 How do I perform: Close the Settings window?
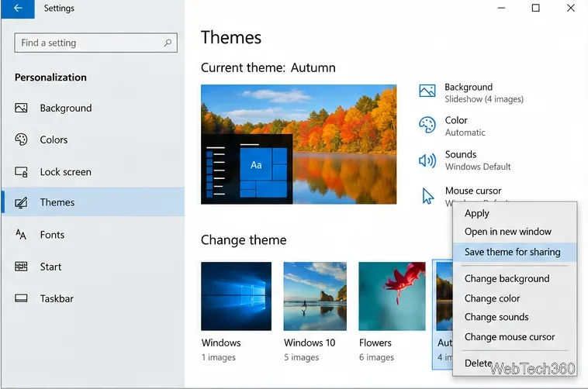[571, 8]
